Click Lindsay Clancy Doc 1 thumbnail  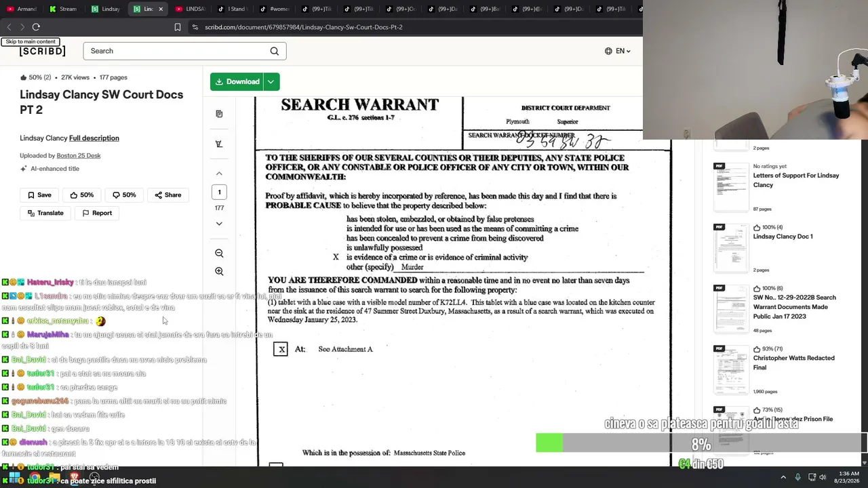pyautogui.click(x=730, y=247)
